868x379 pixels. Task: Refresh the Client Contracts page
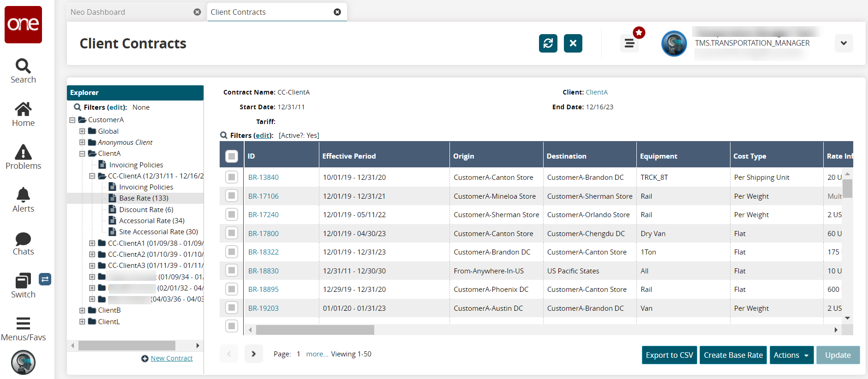(x=548, y=43)
